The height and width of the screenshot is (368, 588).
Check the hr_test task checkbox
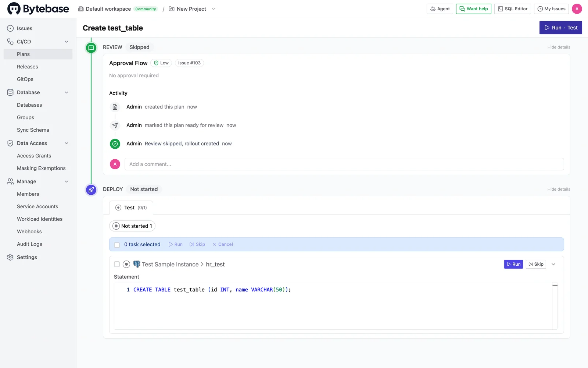tap(117, 264)
